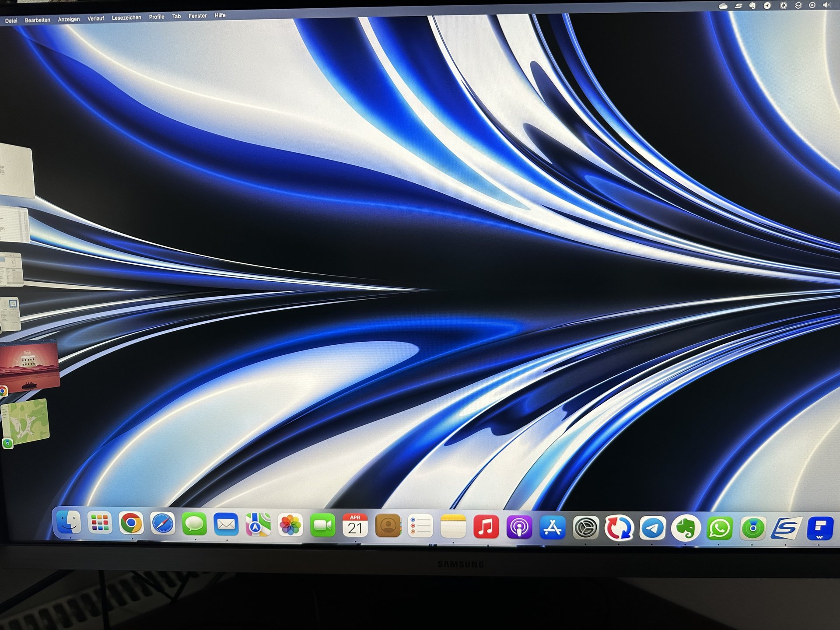
Task: Click the stacked layers menu bar icon
Action: [798, 6]
